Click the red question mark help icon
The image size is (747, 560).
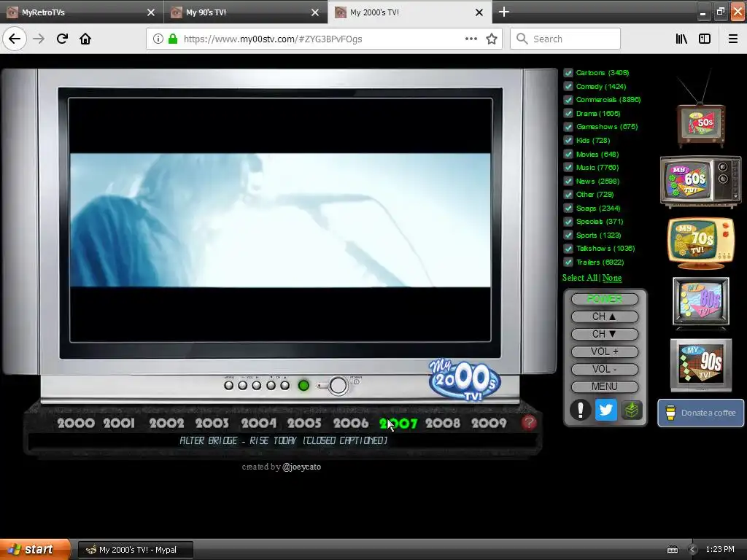coord(529,422)
